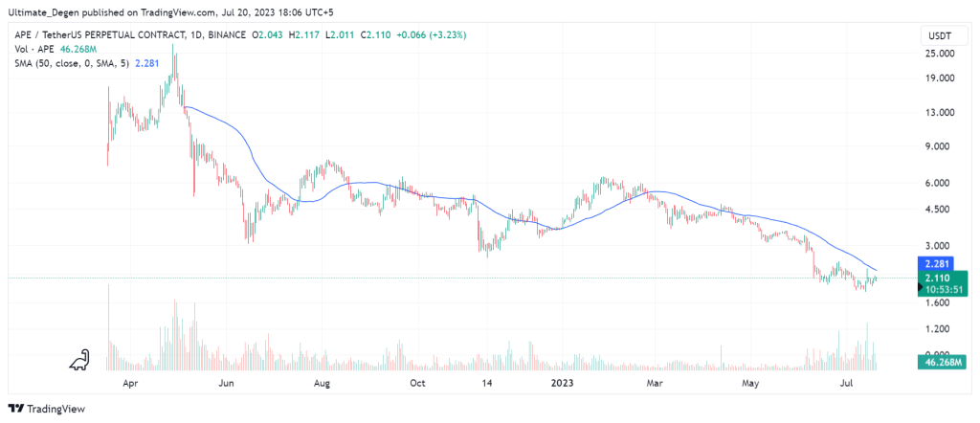Select the SMA (50, close, 0, SMA, 5) label
Screen dimensions: 980x423
pos(72,62)
